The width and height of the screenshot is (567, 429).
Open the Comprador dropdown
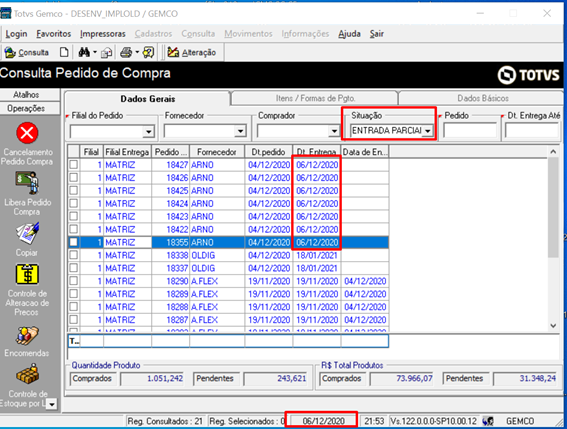[x=334, y=132]
